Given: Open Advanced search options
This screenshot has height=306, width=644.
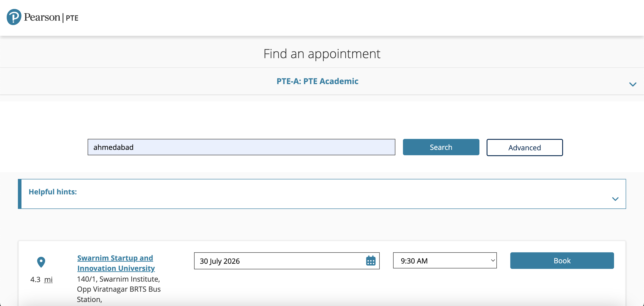Looking at the screenshot, I should pos(525,147).
